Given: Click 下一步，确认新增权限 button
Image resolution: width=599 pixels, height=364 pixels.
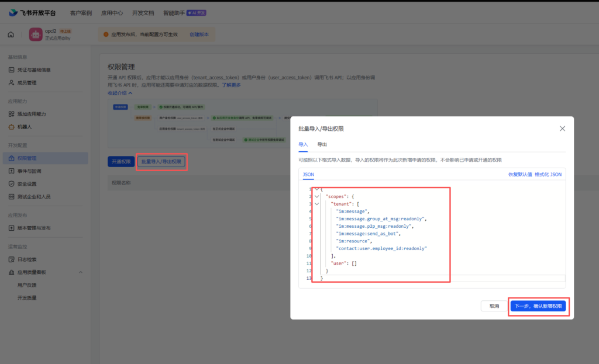Looking at the screenshot, I should (538, 306).
